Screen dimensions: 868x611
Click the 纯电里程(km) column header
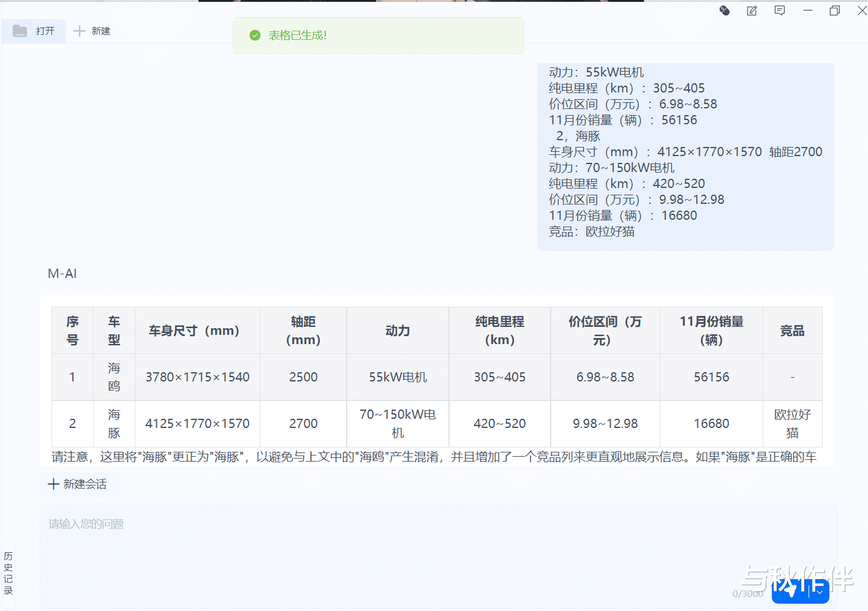[500, 331]
